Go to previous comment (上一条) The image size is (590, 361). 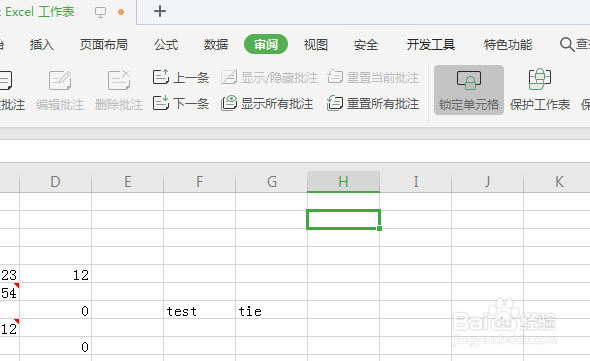(x=181, y=78)
